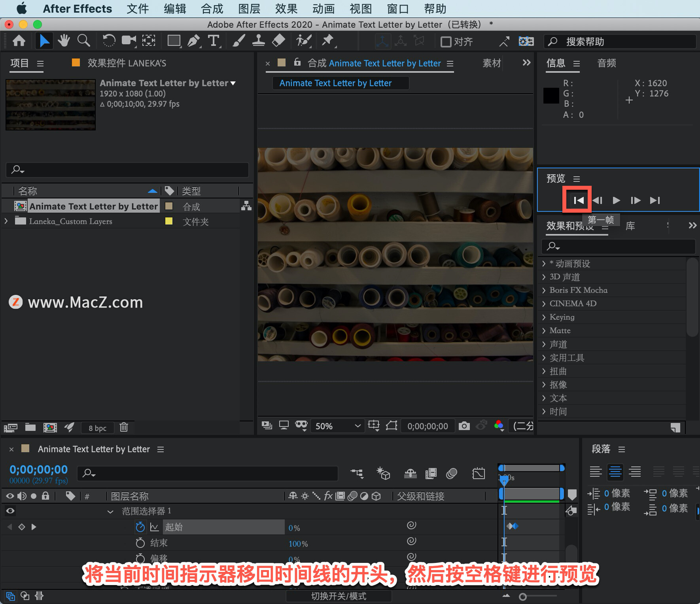The image size is (700, 604).
Task: Select the Pen tool
Action: tap(194, 41)
